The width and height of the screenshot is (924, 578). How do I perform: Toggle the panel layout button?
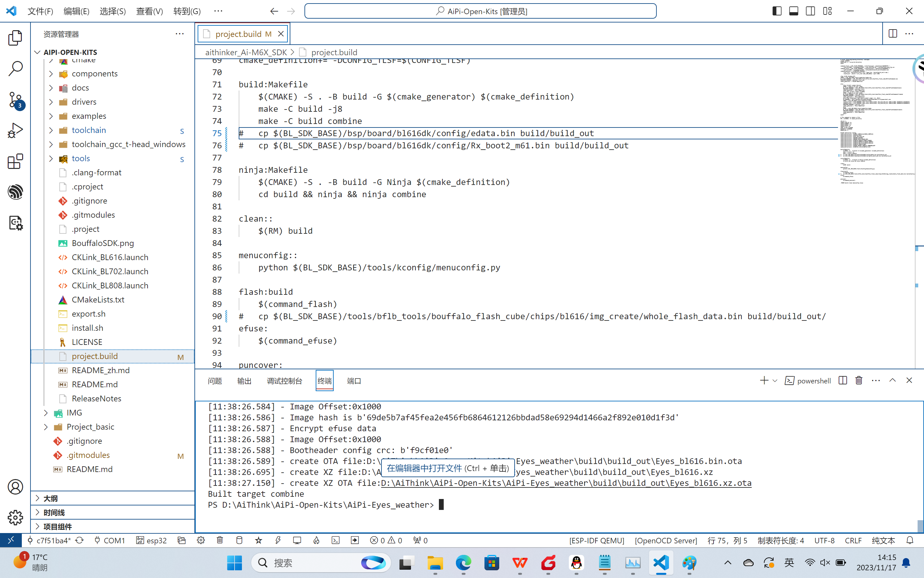pos(793,11)
